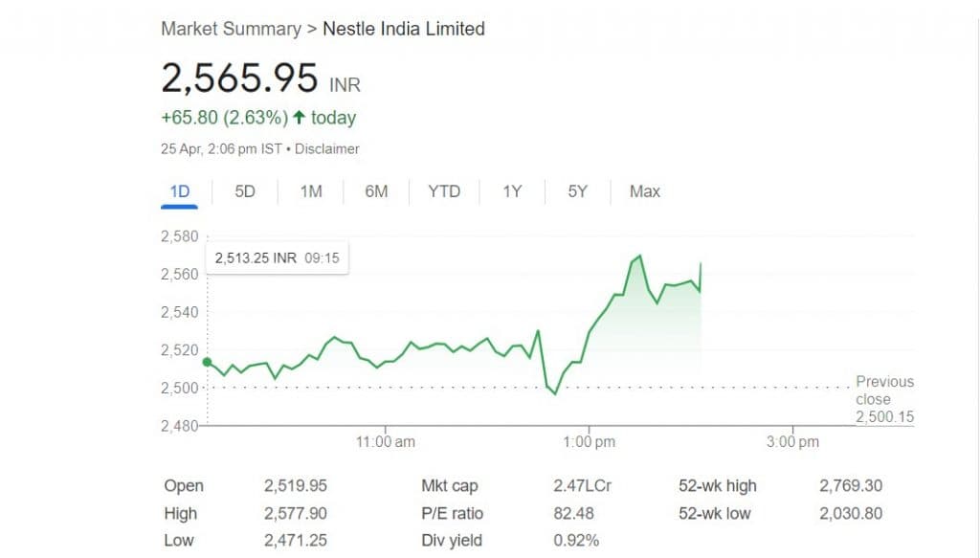Click the 52-wk high value

[851, 486]
